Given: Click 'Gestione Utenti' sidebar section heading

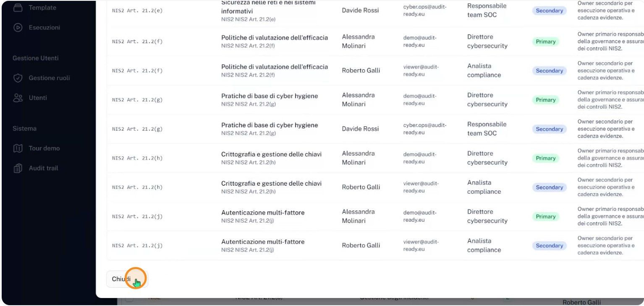Looking at the screenshot, I should click(x=36, y=58).
